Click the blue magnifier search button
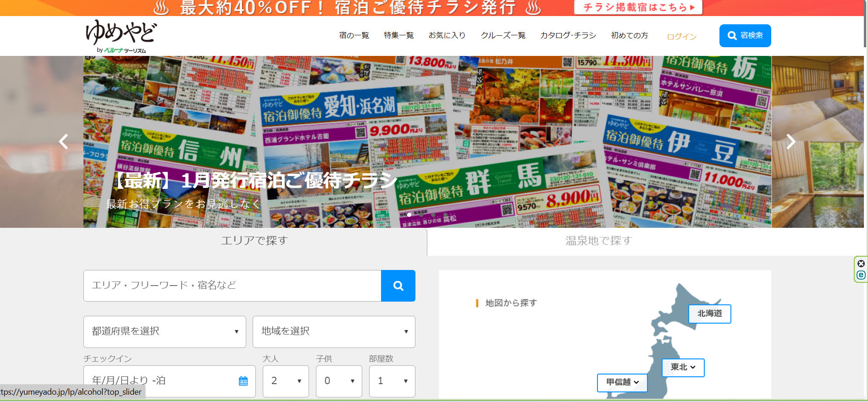The image size is (868, 402). [x=398, y=286]
